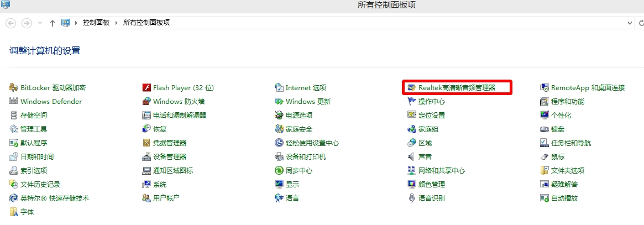Click the Flash Player (32 位) icon
Viewport: 644px width, 225px height.
146,87
